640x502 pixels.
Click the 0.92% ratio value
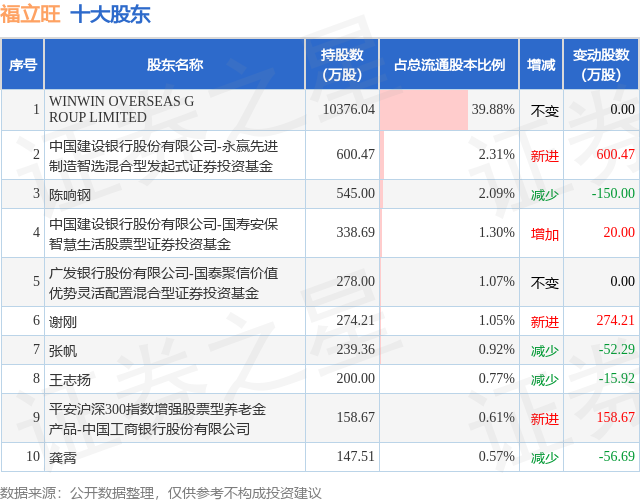[496, 349]
